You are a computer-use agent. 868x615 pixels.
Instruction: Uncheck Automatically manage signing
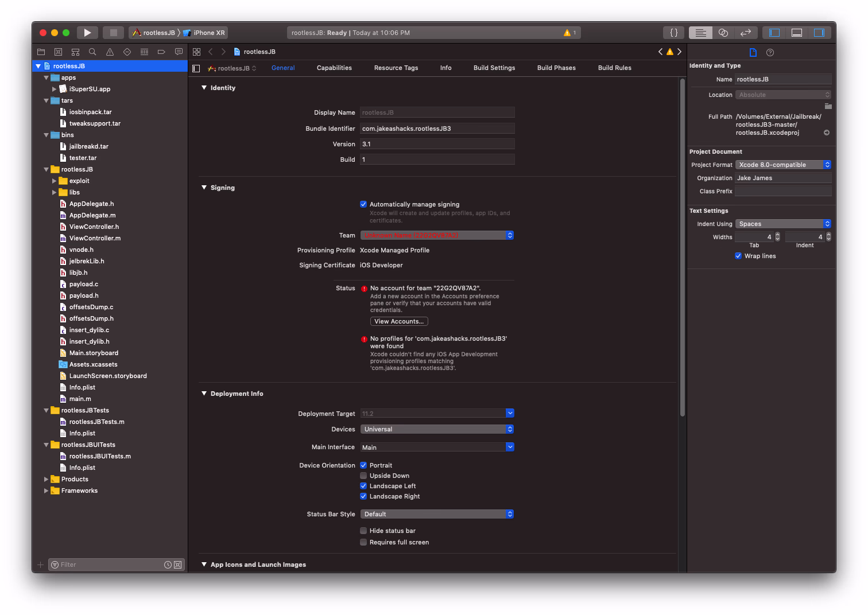[x=363, y=204]
